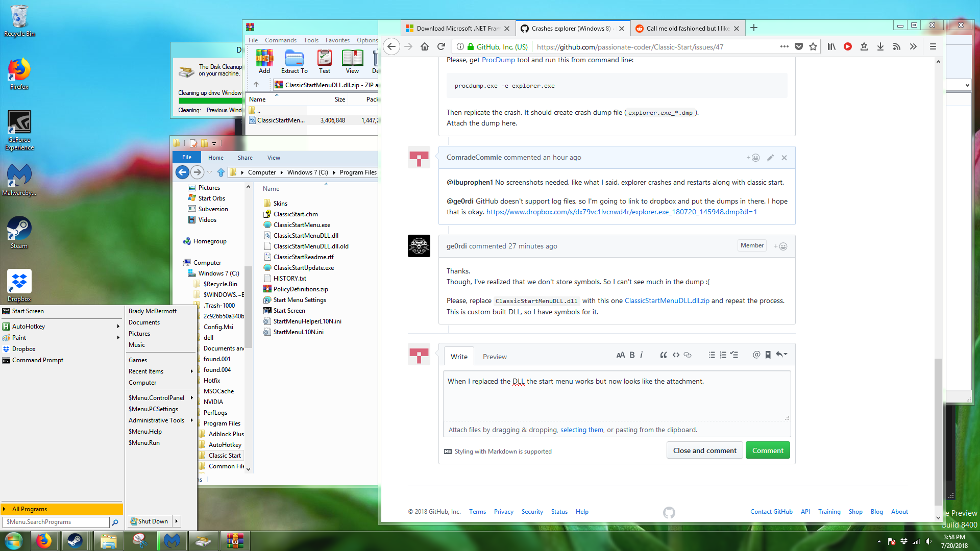The image size is (980, 551).
Task: Open the page actions three-dot menu in the address bar
Action: pos(785,46)
